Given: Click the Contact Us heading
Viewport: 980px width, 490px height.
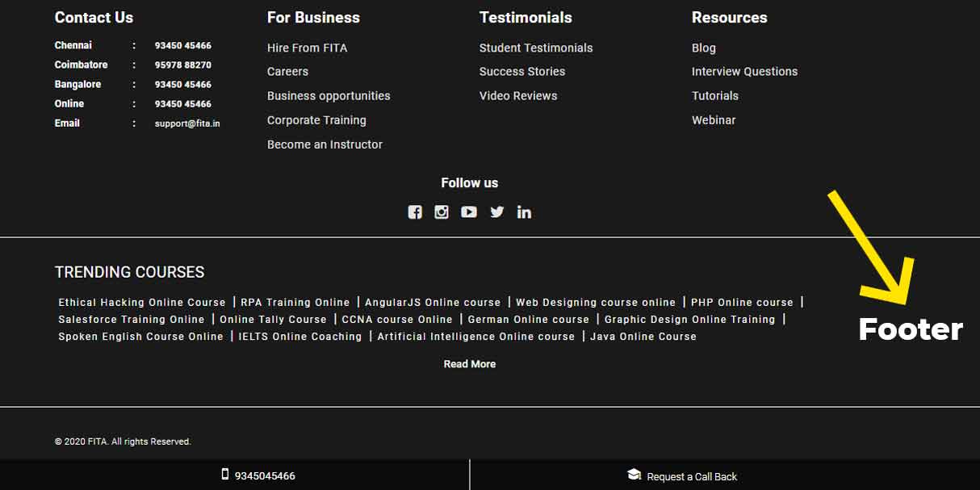Looking at the screenshot, I should pyautogui.click(x=94, y=17).
